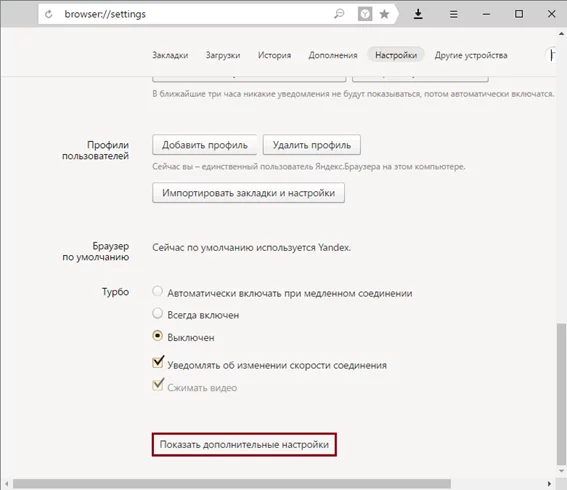Click the Yandex protect icon in address bar
567x490 pixels.
click(x=365, y=14)
